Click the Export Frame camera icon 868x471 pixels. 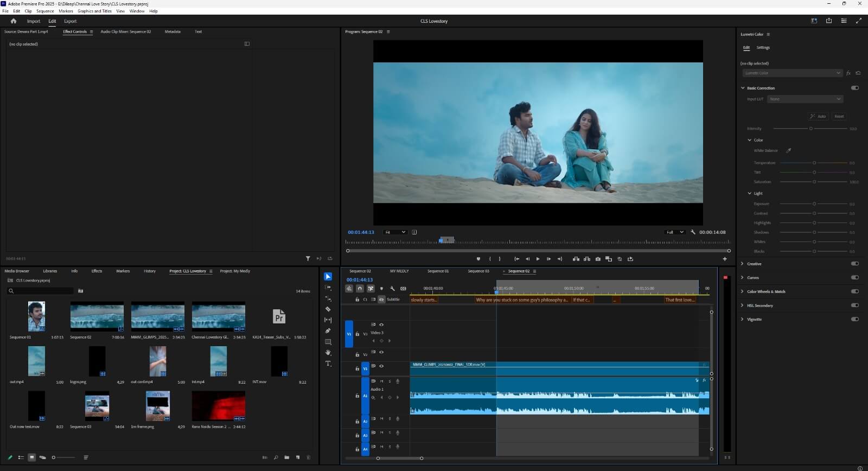(598, 259)
